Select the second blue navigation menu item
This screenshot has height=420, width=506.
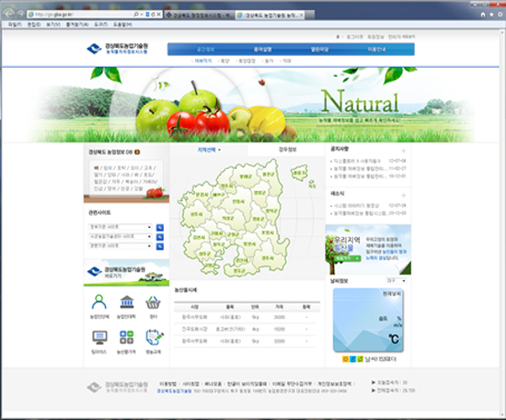[x=262, y=50]
